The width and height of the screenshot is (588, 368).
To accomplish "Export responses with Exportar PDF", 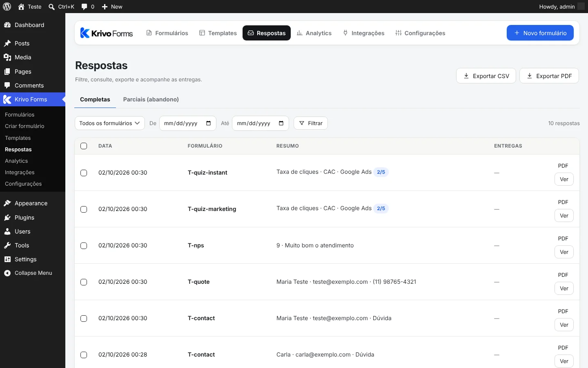I will [x=549, y=76].
